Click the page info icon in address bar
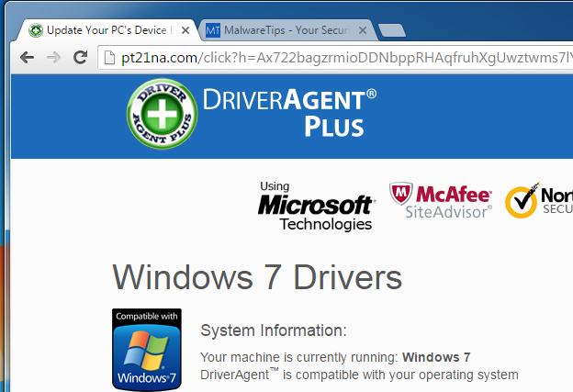573x392 pixels. (109, 58)
